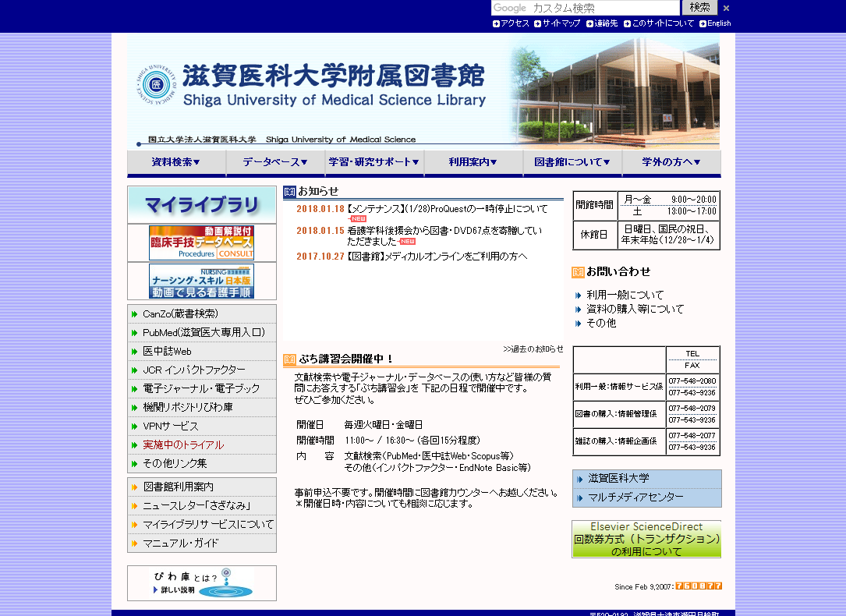
Task: Expand the 学外の方へ dropdown menu
Action: [x=671, y=162]
